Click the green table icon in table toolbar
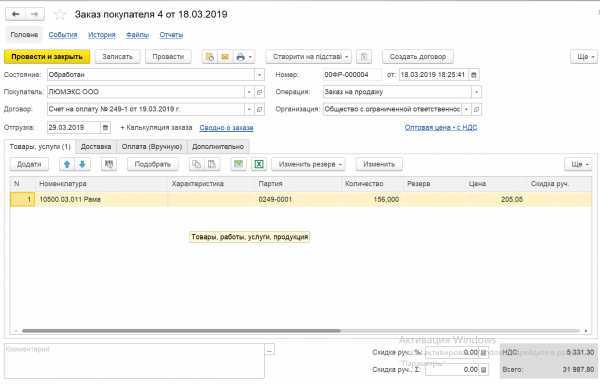Screen dimensions: 600x384 click(238, 164)
